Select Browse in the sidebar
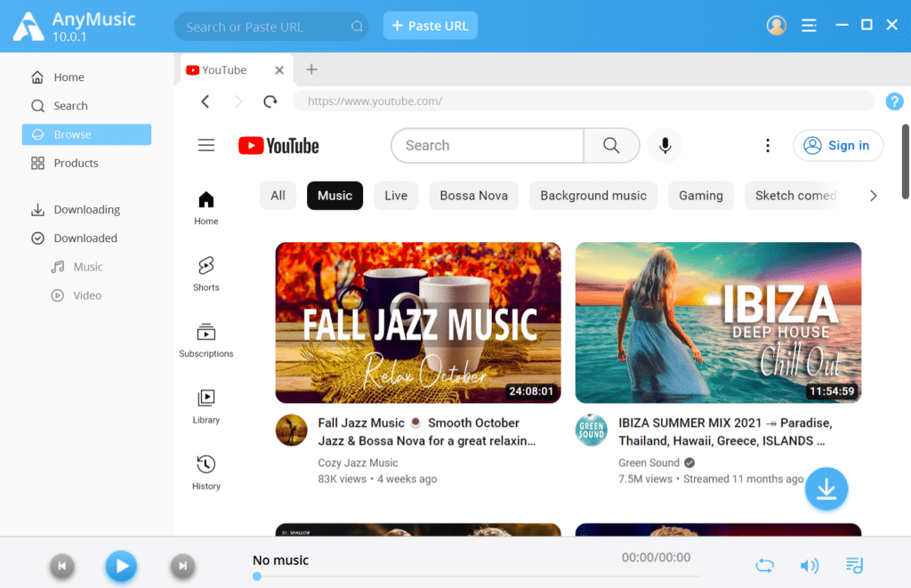The image size is (911, 588). pos(86,134)
